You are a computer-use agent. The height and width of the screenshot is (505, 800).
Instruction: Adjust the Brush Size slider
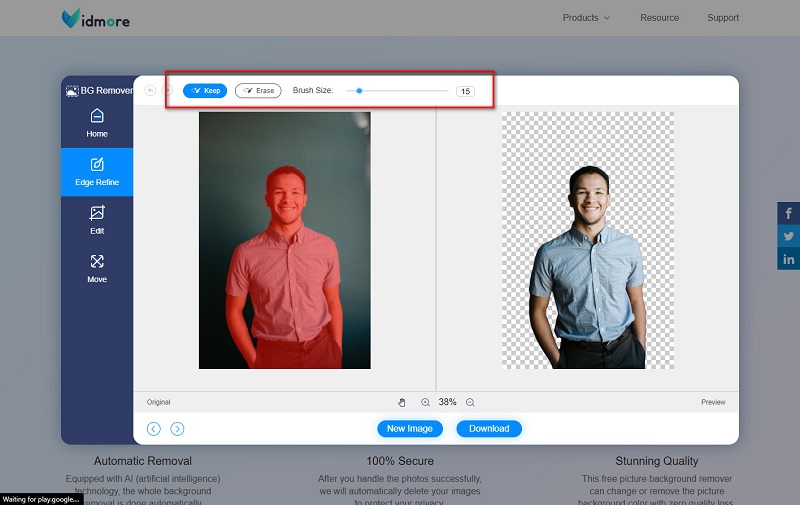[359, 91]
